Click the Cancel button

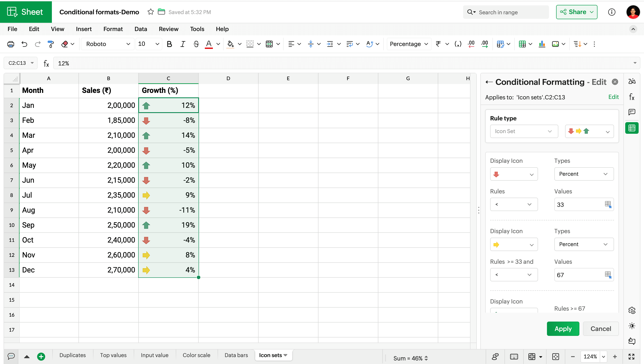point(601,329)
